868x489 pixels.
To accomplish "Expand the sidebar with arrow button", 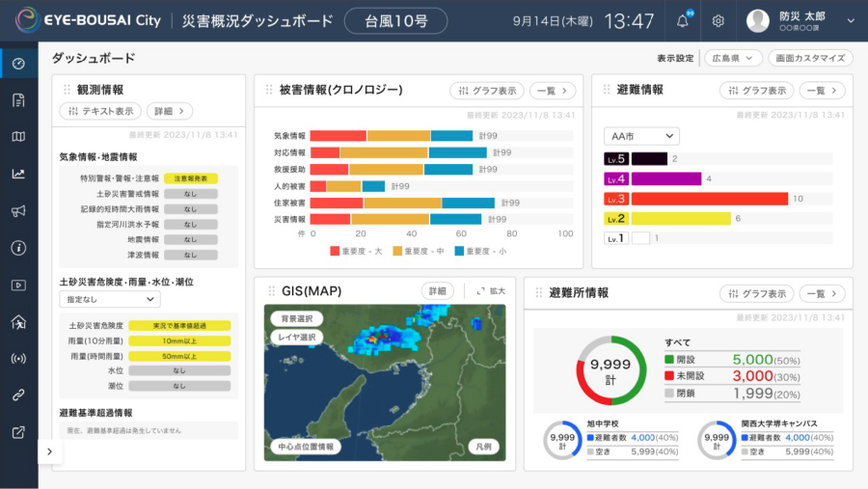I will point(49,451).
